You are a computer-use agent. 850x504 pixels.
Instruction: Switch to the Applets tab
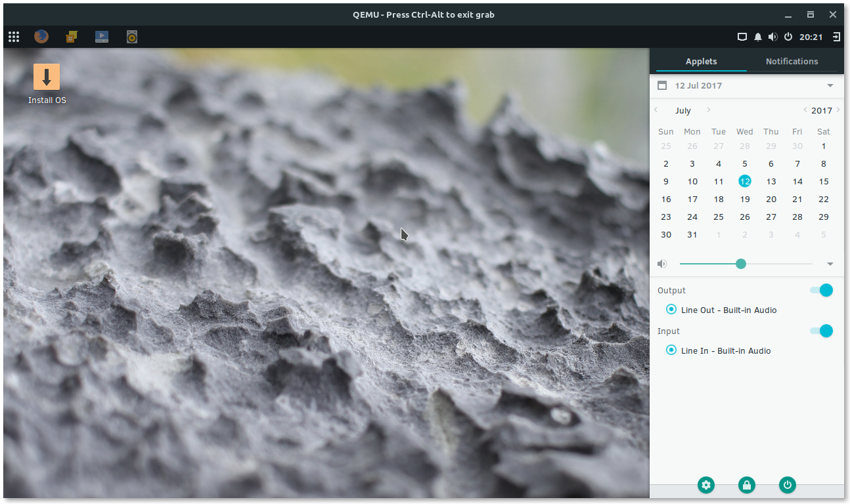701,61
